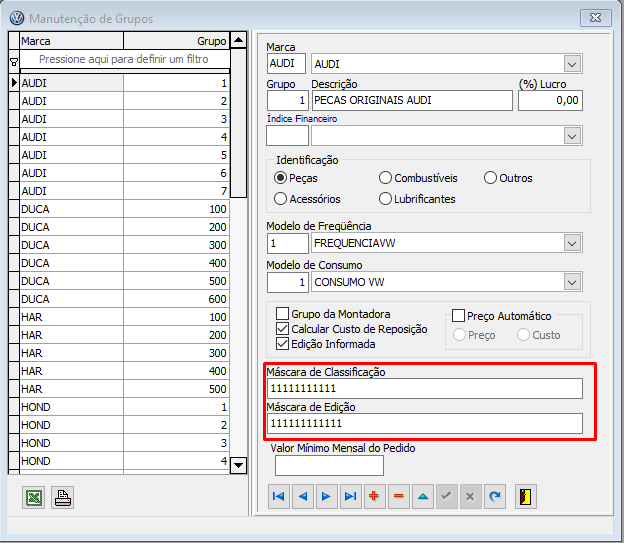Select the Acessórios radio option
The image size is (624, 543).
tap(281, 199)
